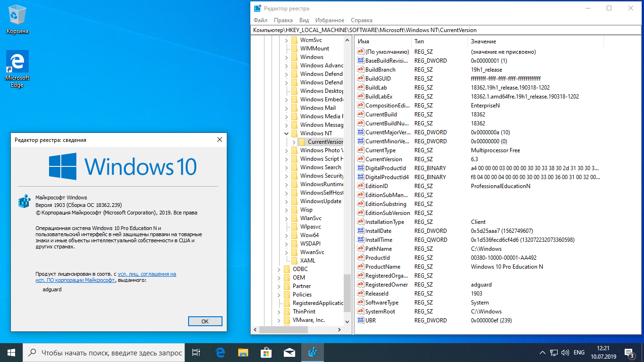Image resolution: width=644 pixels, height=362 pixels.
Task: Select the ProductName value icon
Action: (x=361, y=267)
